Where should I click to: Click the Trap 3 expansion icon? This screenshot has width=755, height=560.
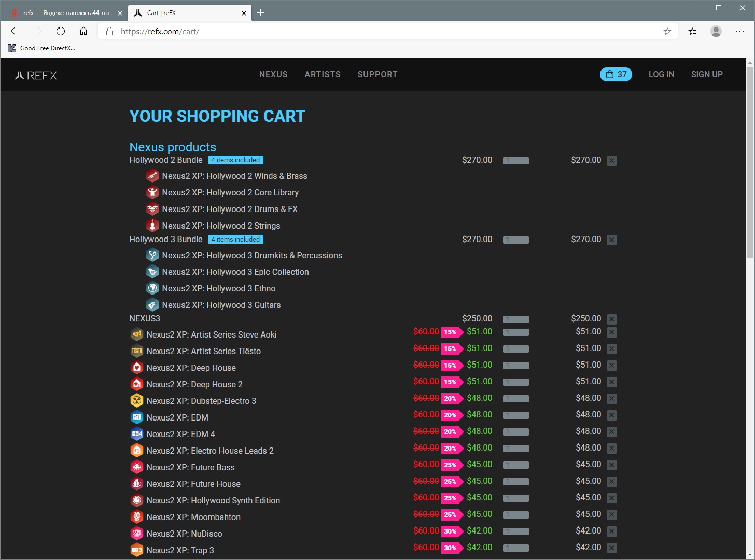click(137, 550)
